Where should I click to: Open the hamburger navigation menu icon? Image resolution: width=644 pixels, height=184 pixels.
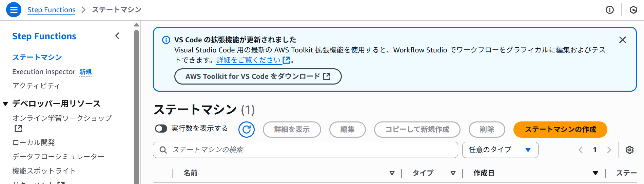[14, 10]
